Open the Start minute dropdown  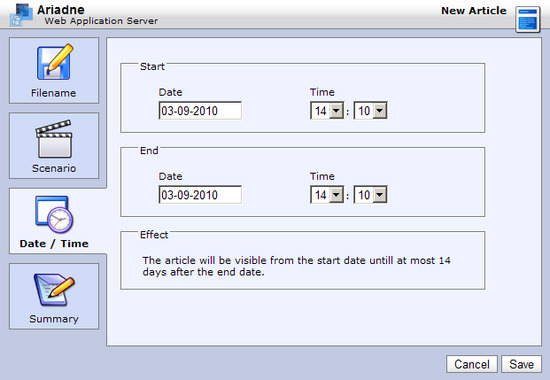[370, 111]
